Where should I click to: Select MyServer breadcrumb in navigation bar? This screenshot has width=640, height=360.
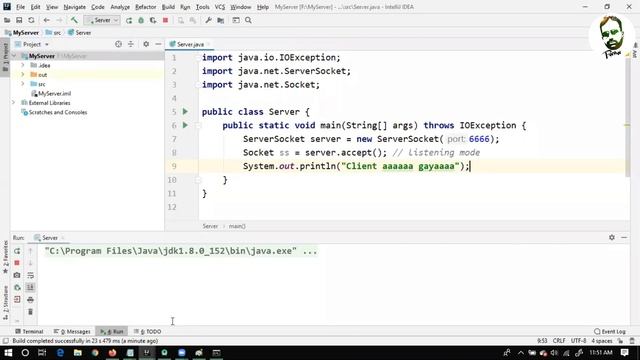click(x=22, y=33)
